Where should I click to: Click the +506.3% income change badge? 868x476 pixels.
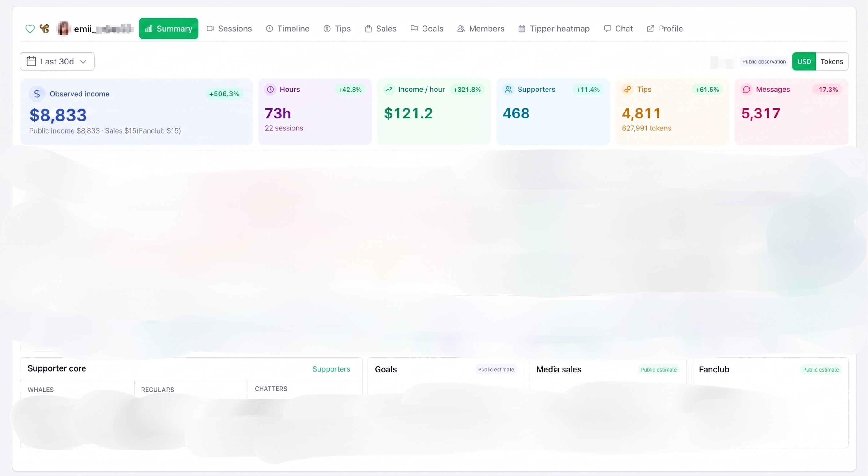[x=224, y=94]
